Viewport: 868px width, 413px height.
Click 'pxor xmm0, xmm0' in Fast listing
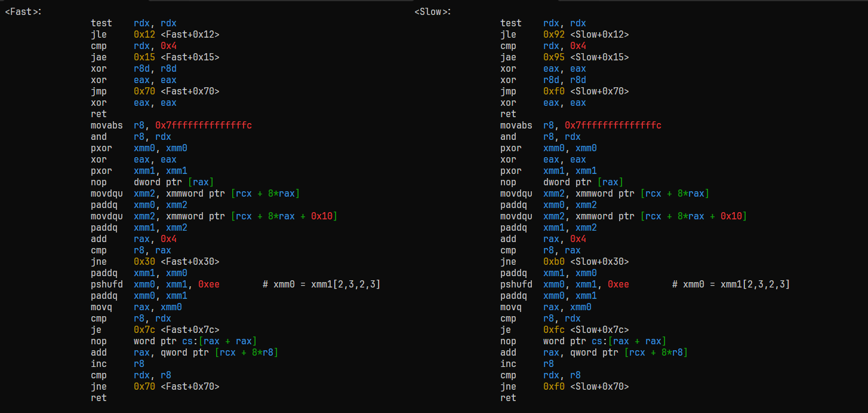[x=139, y=148]
